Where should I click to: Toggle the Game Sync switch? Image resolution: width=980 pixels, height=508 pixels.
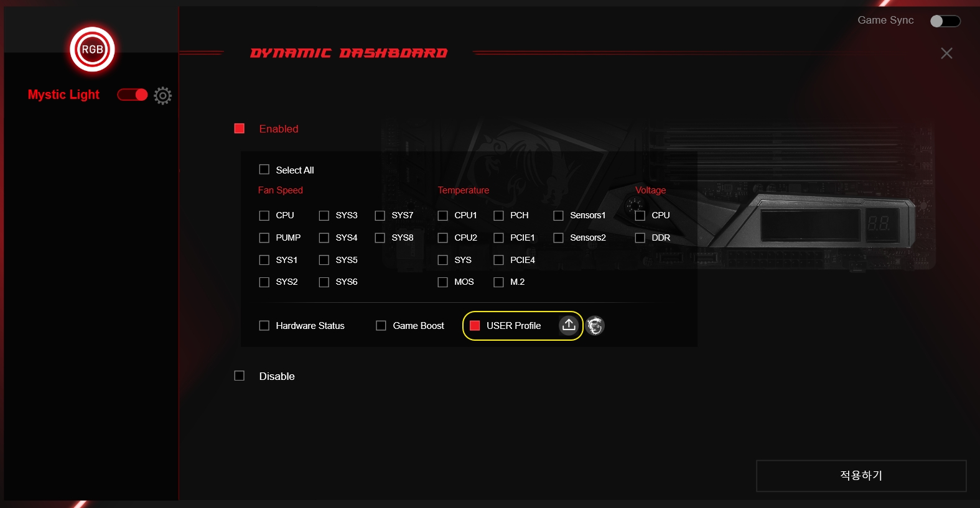point(945,21)
